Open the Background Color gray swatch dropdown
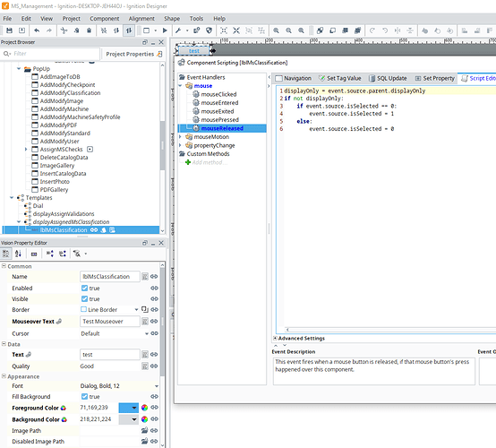The height and width of the screenshot is (448, 496). (128, 419)
